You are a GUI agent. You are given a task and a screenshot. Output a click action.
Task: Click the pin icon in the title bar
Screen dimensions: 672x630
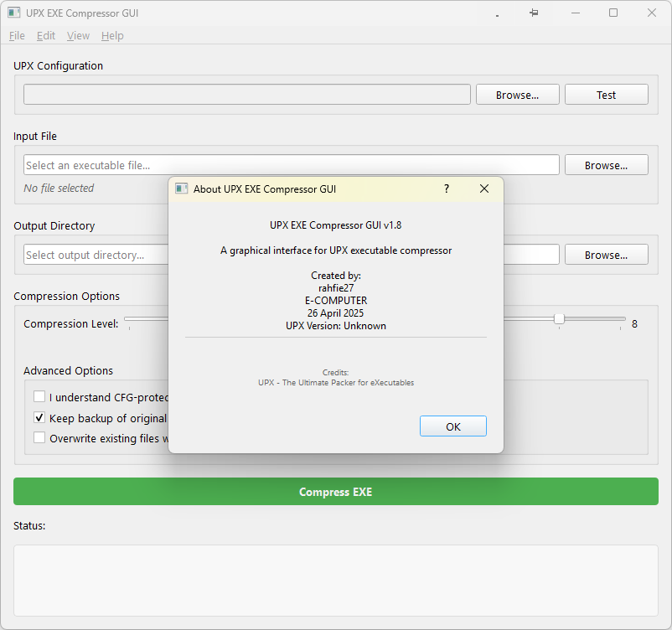coord(534,13)
